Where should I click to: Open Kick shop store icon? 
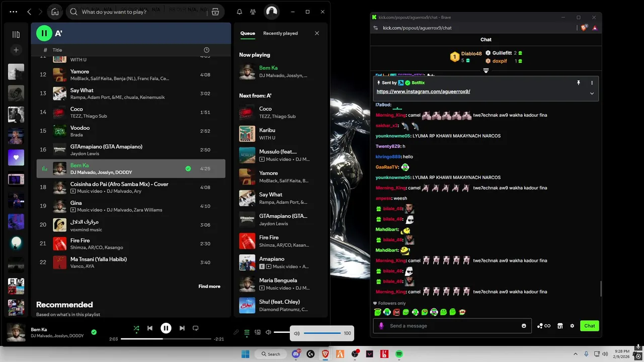(x=559, y=326)
